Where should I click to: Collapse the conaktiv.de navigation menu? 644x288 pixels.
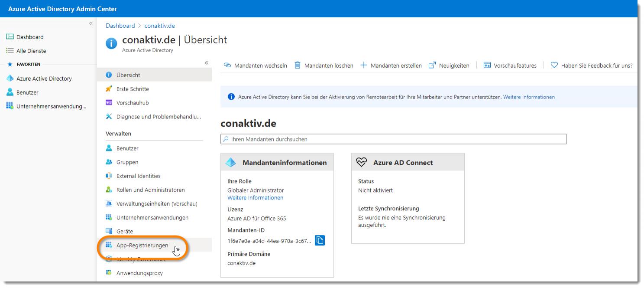(x=207, y=63)
